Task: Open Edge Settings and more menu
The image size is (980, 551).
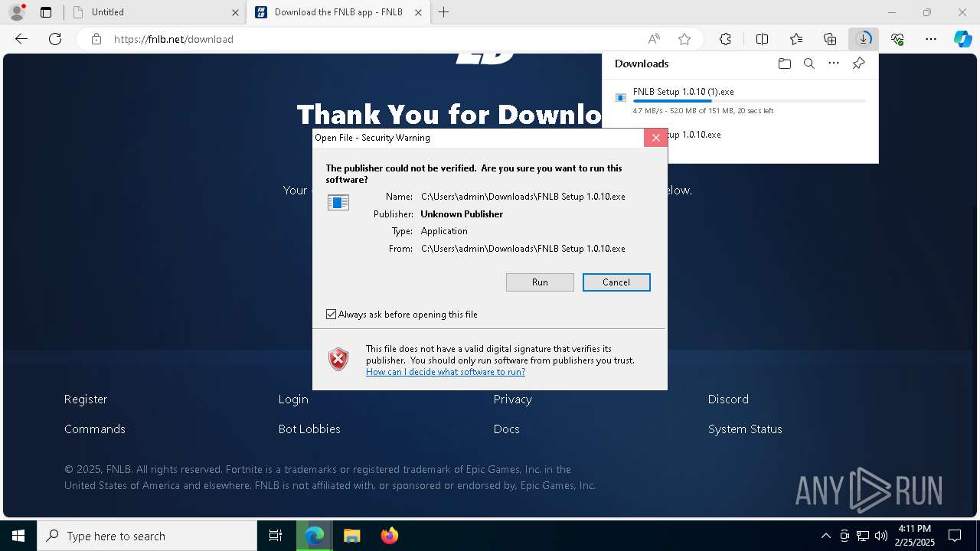Action: click(x=931, y=39)
